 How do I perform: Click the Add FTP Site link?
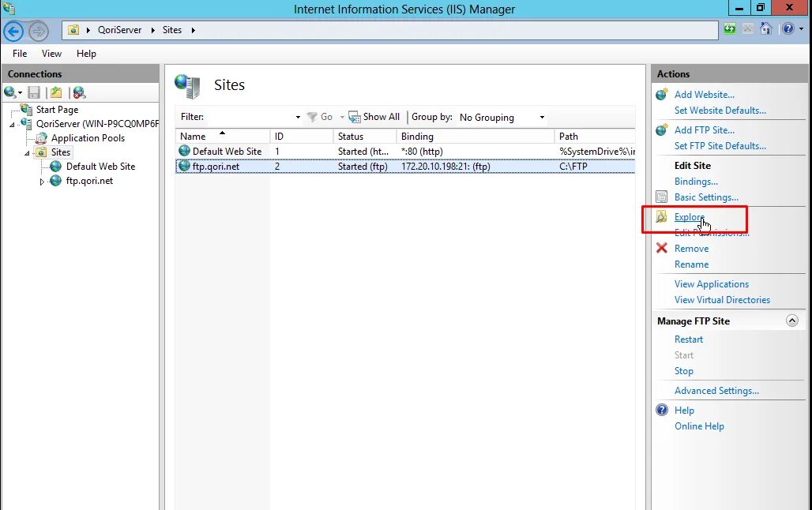(x=705, y=130)
